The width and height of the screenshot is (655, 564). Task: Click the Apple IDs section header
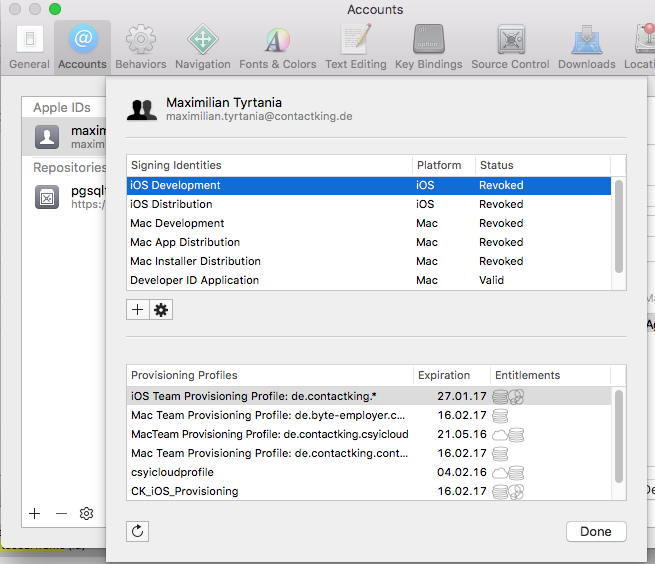tap(62, 107)
